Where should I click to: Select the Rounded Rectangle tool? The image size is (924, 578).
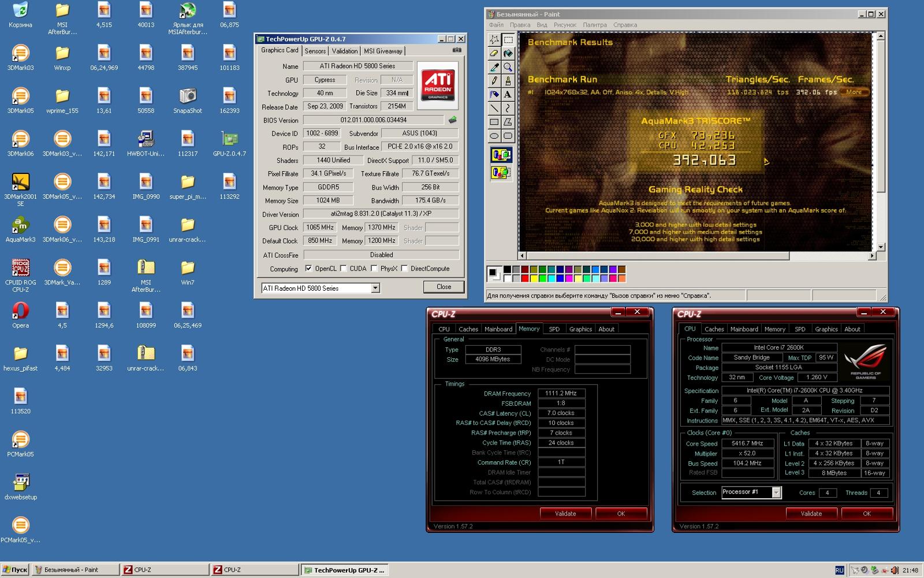point(508,136)
